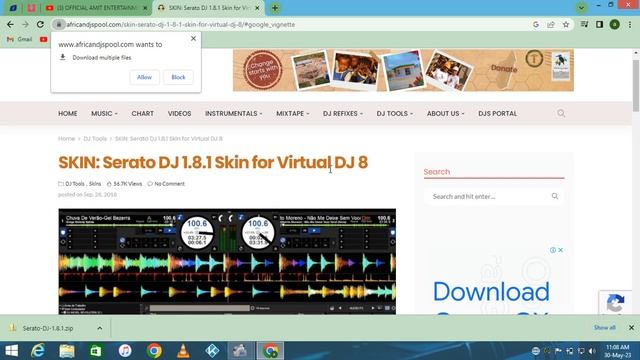The height and width of the screenshot is (360, 640).
Task: Click the ad info icon
Action: point(553,250)
